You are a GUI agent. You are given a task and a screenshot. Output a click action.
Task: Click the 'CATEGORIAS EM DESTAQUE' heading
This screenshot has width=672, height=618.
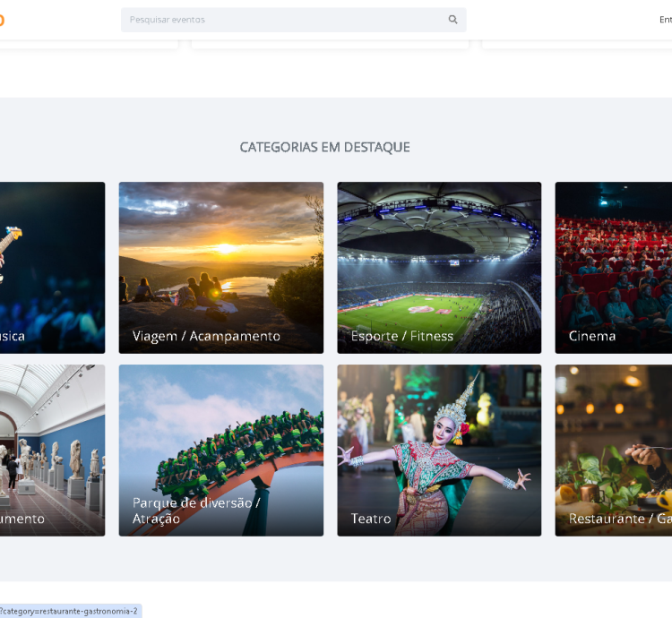coord(324,147)
